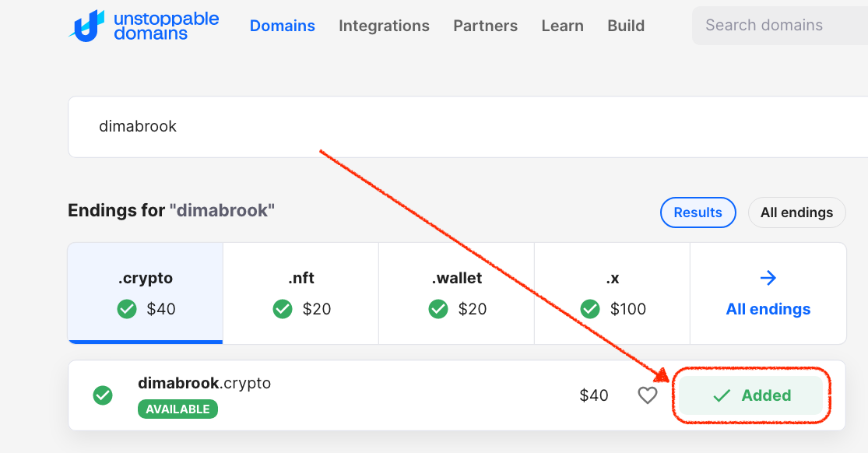Click the Unstoppable Domains logo icon

coord(86,26)
